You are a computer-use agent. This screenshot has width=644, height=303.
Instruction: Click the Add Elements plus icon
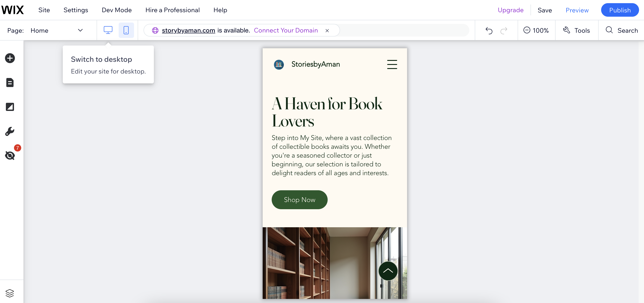coord(10,58)
